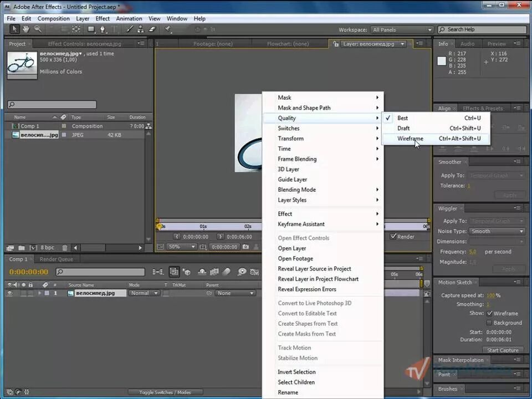Image resolution: width=532 pixels, height=399 pixels.
Task: Select the Brush tool
Action: click(x=129, y=29)
